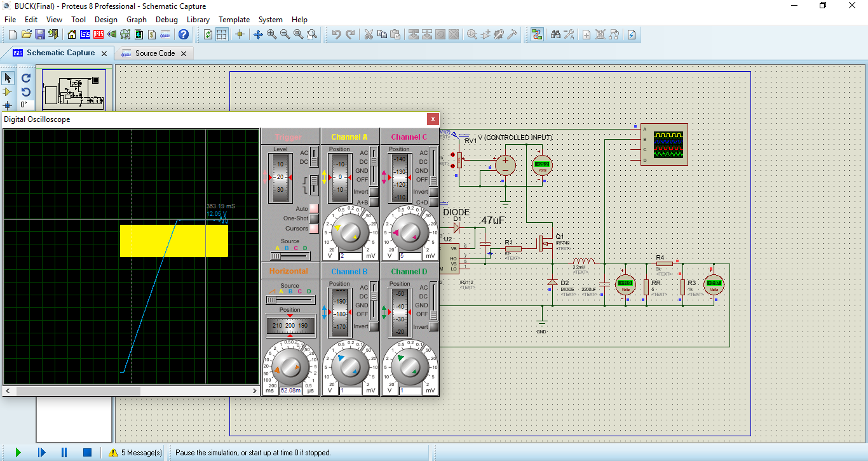Stop the simulation
Image resolution: width=868 pixels, height=461 pixels.
pyautogui.click(x=88, y=453)
